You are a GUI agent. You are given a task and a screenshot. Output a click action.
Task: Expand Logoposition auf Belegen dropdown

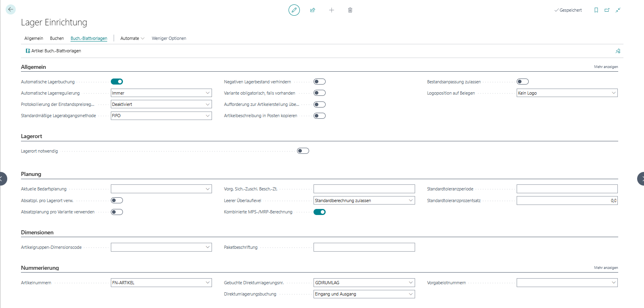pyautogui.click(x=567, y=93)
